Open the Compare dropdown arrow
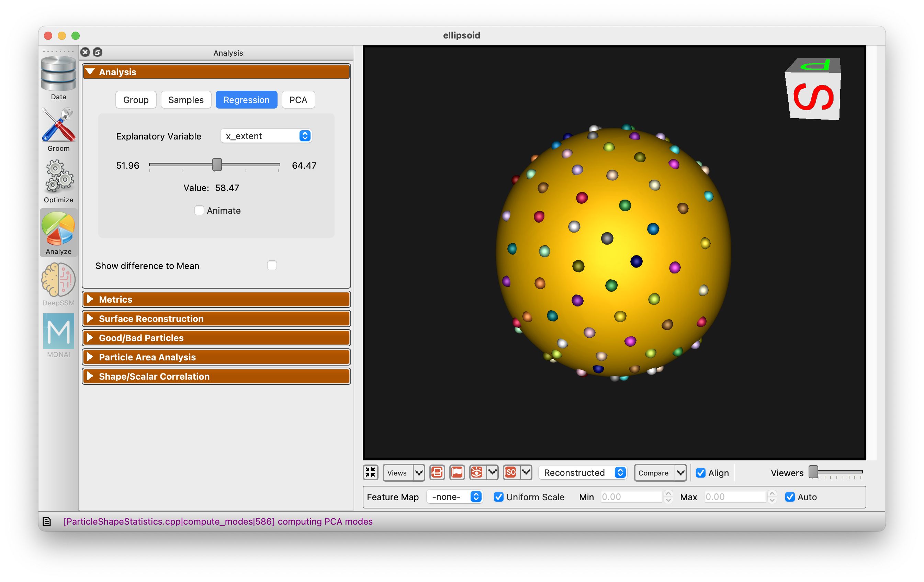924x582 pixels. pyautogui.click(x=681, y=473)
